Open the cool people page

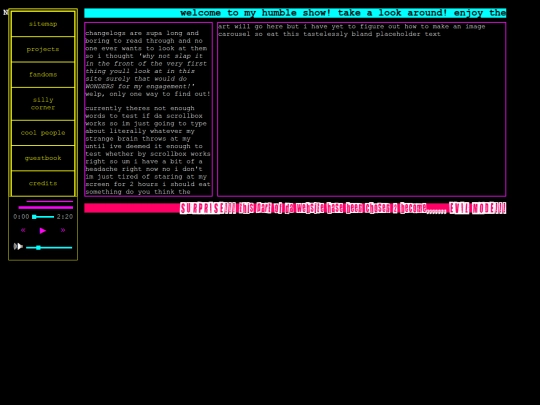point(43,133)
